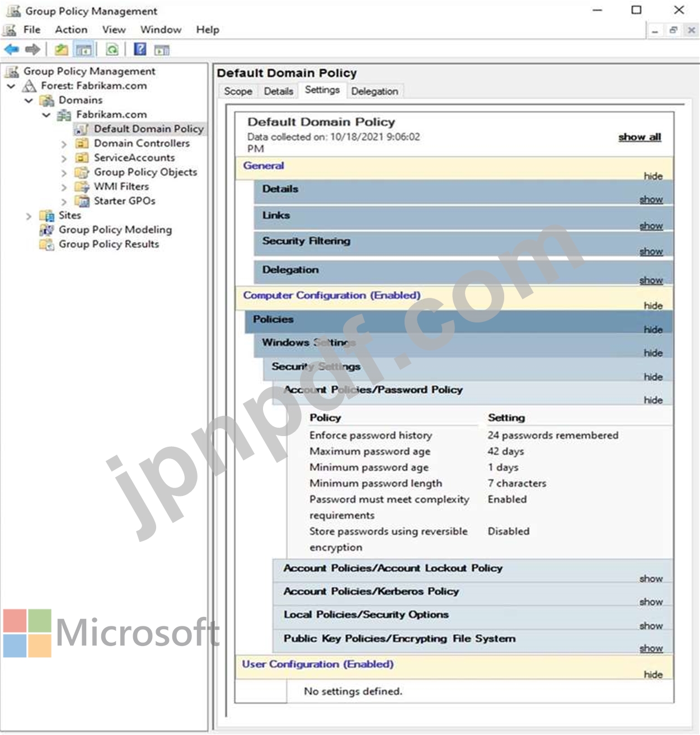Open the Help menu
This screenshot has width=700, height=735.
click(x=208, y=30)
